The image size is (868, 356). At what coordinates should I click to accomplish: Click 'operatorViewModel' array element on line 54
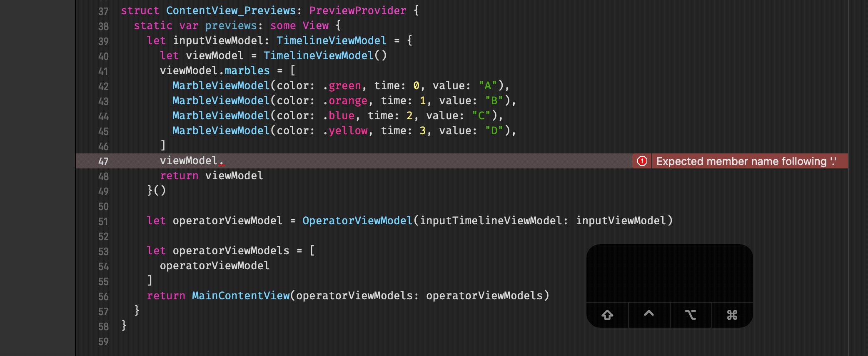(215, 266)
